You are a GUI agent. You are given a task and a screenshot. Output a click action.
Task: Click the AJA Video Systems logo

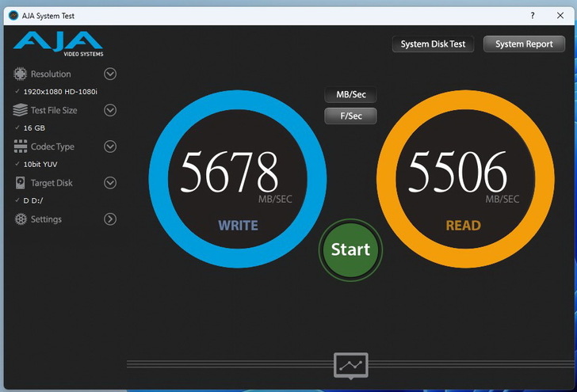point(58,44)
